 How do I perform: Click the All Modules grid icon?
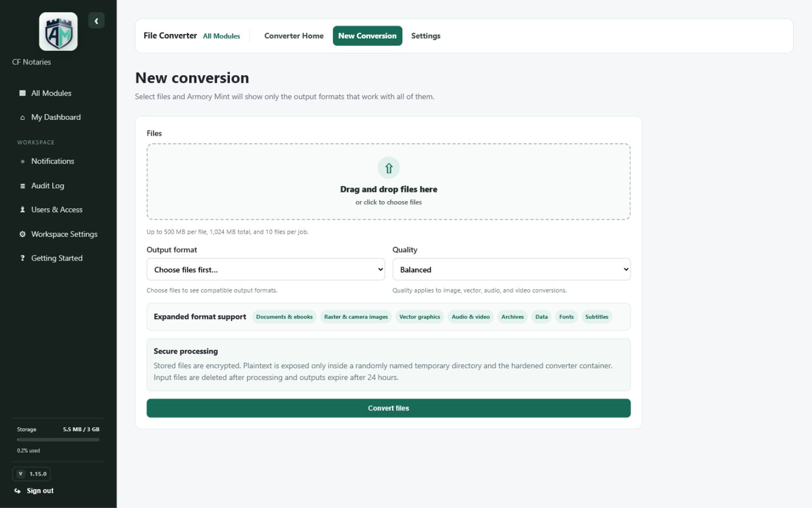click(x=22, y=93)
